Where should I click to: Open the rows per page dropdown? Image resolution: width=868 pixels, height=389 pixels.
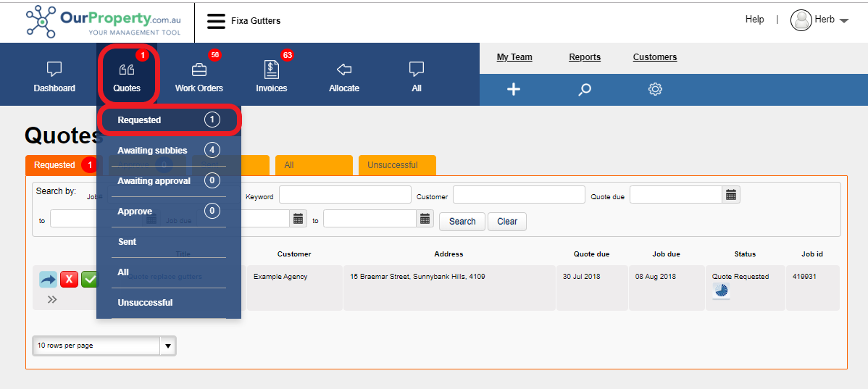click(104, 346)
